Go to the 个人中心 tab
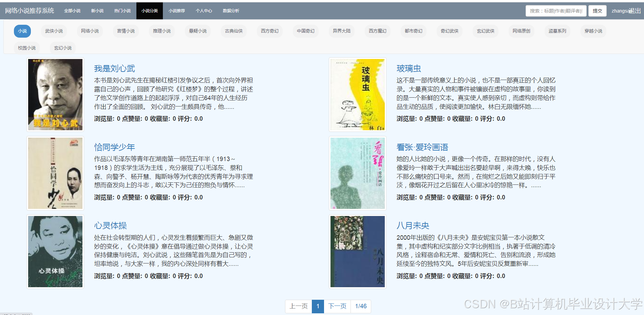644x315 pixels. [x=204, y=11]
